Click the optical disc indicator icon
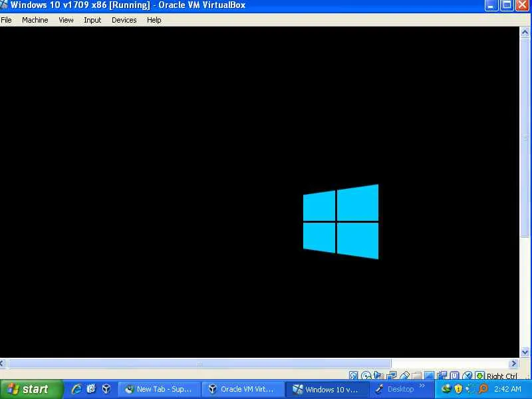Screen dimensions: 532x399 click(x=366, y=376)
